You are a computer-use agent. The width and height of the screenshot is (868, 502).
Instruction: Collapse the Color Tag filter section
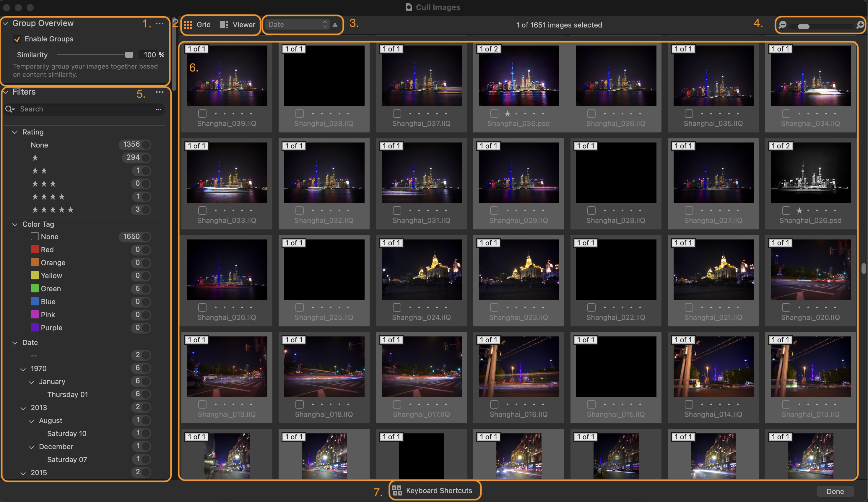(15, 224)
